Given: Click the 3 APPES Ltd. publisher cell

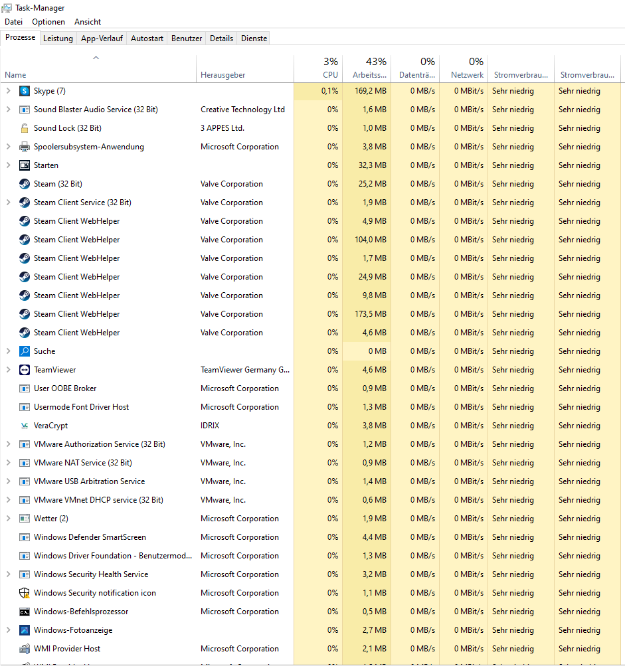Looking at the screenshot, I should [x=222, y=128].
